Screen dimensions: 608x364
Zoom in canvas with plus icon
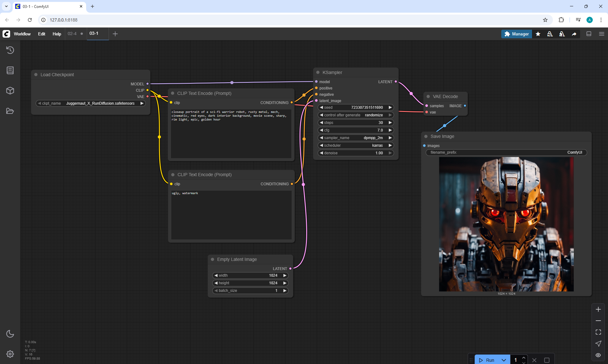[598, 309]
